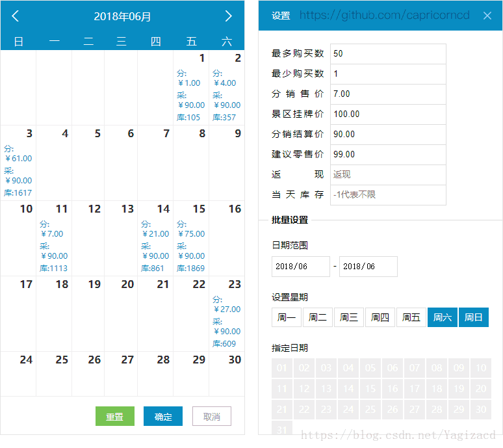This screenshot has height=448, width=503.
Task: Go to previous month arrow
Action: [16, 16]
